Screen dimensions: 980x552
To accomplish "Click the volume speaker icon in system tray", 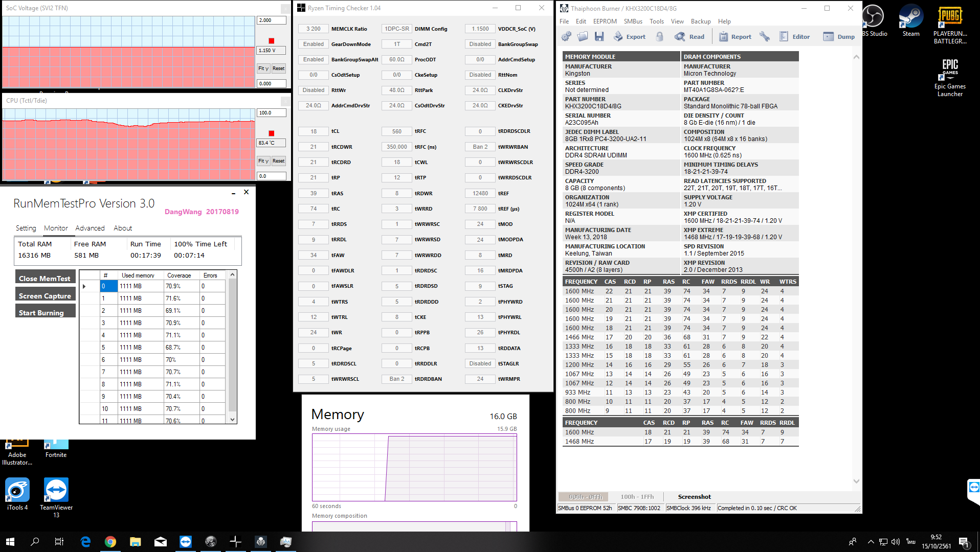I will pos(895,542).
